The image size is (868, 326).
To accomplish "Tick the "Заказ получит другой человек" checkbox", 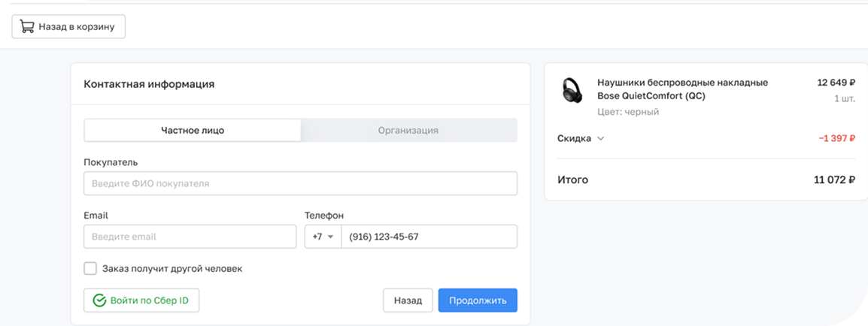I will click(x=90, y=268).
